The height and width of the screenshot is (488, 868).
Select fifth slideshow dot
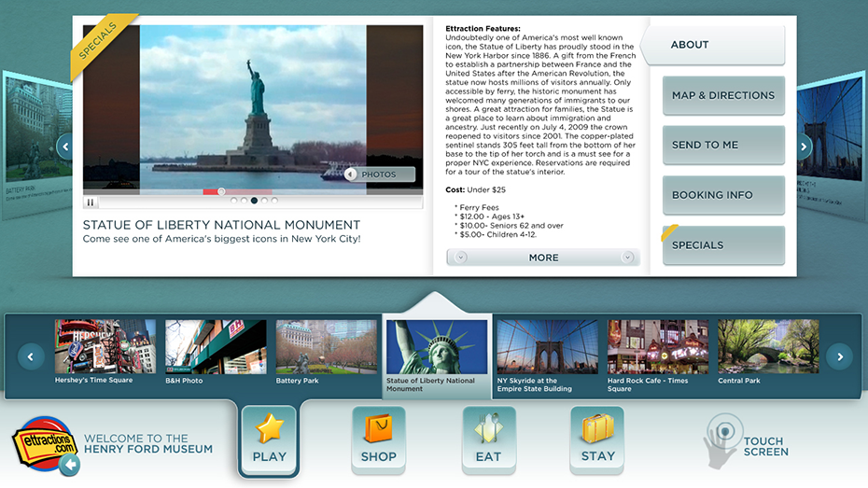[274, 201]
